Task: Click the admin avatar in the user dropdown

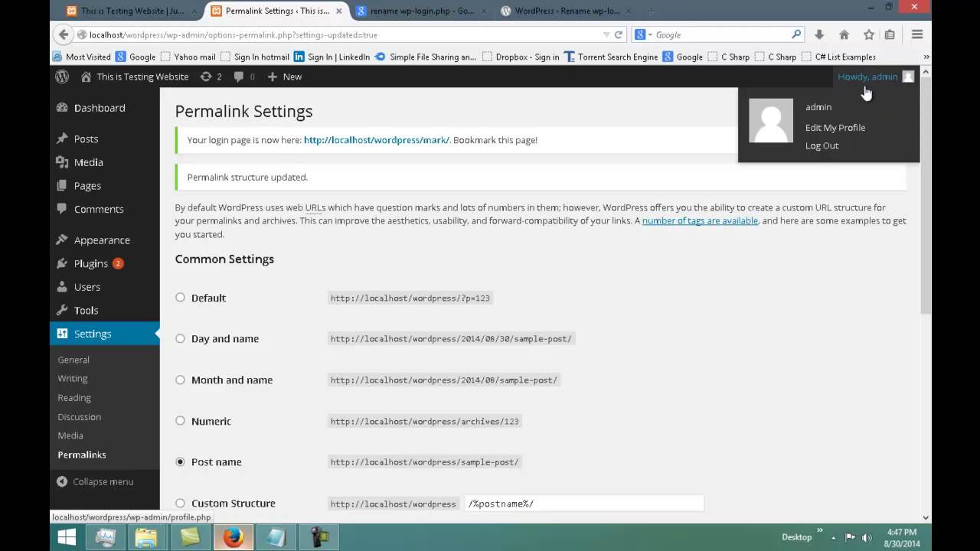Action: (x=771, y=120)
